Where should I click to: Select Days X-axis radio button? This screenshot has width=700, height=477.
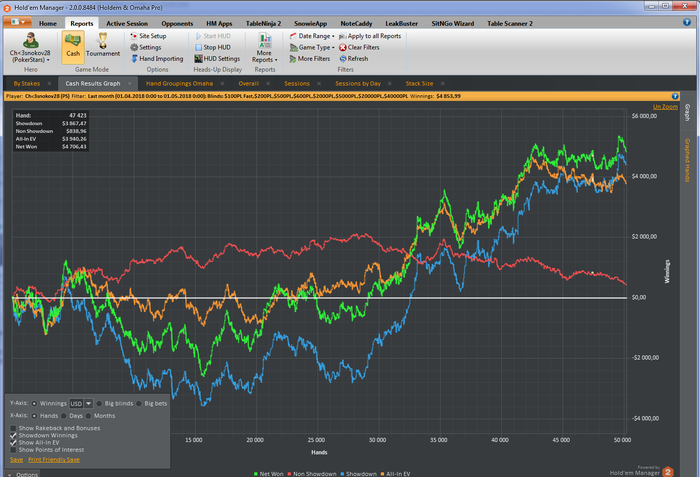64,416
